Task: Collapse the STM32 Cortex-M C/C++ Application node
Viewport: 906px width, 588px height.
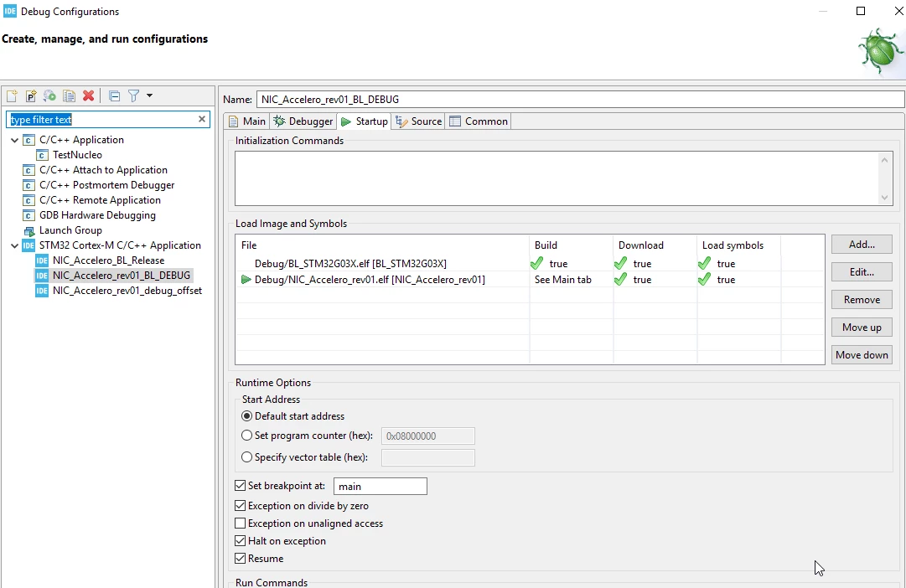Action: pyautogui.click(x=14, y=246)
